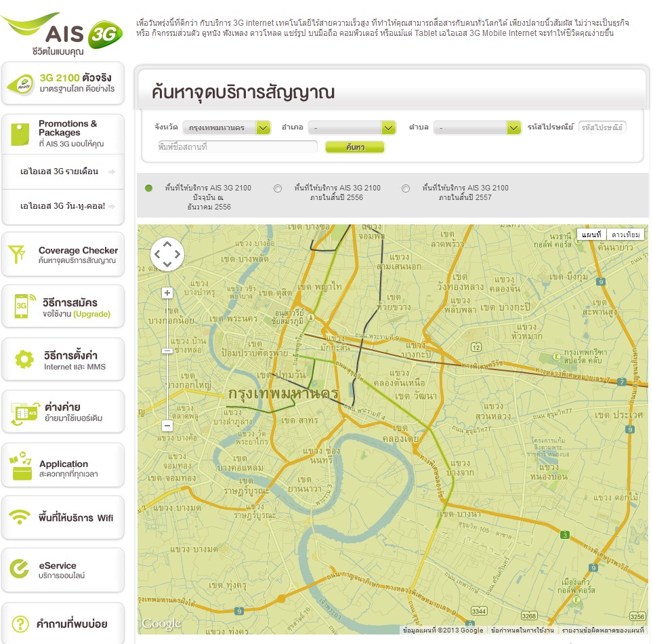Click arrow beside เอไอเอส 3G วัน-ทู-คอล!
This screenshot has width=653, height=644.
pyautogui.click(x=112, y=206)
